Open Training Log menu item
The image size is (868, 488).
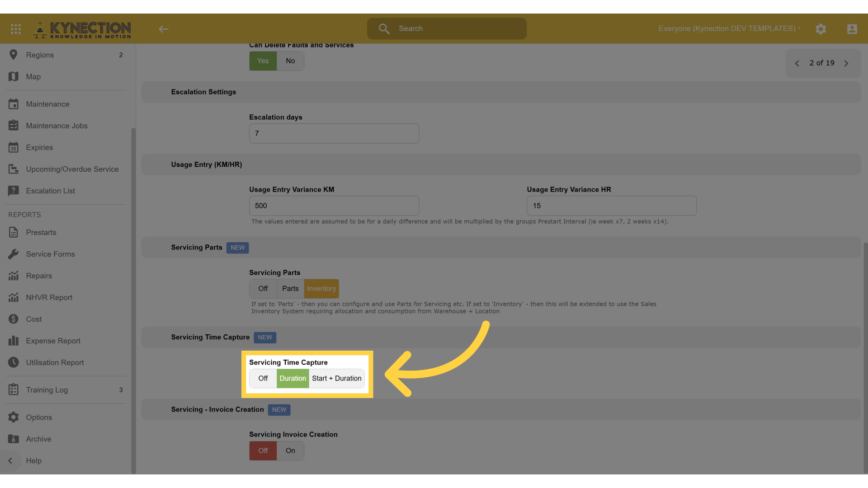coord(47,389)
